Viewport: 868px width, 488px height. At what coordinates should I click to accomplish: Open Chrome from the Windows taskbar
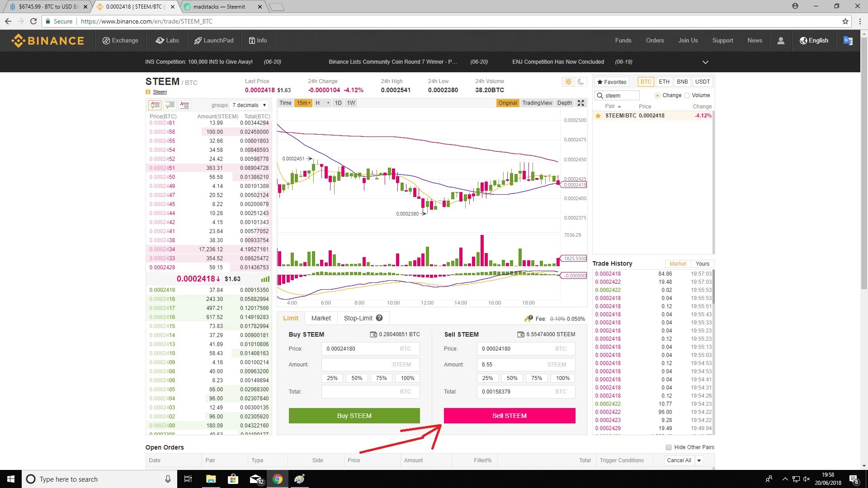point(278,479)
